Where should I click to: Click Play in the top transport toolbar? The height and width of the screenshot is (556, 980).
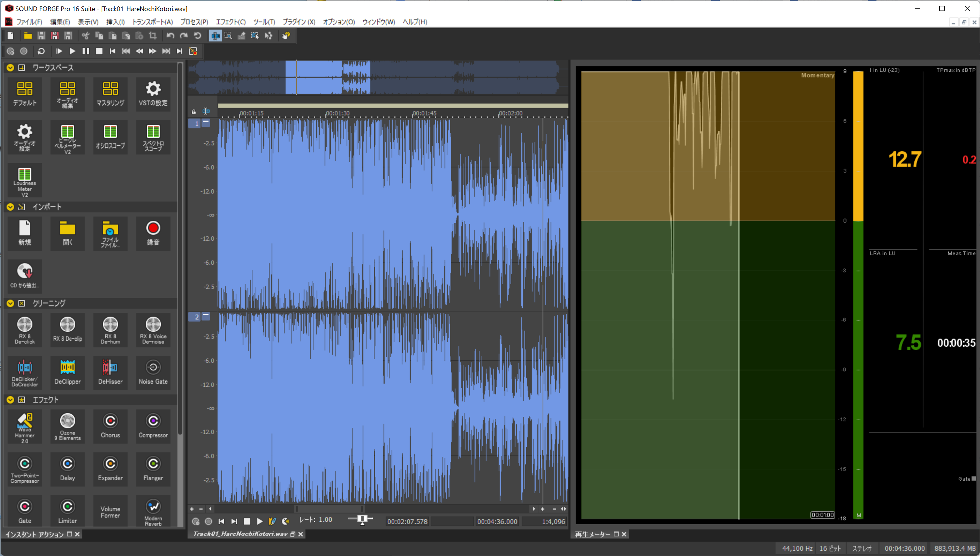click(x=72, y=51)
